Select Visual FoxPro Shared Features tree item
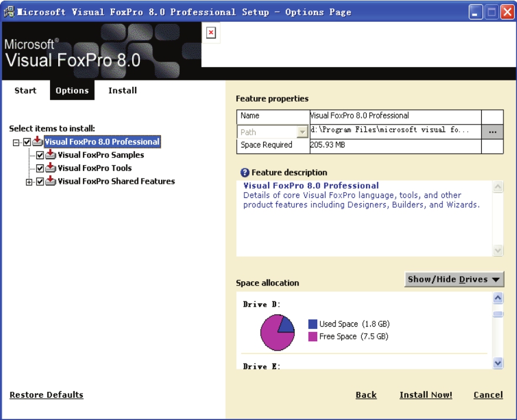517x420 pixels. point(116,182)
